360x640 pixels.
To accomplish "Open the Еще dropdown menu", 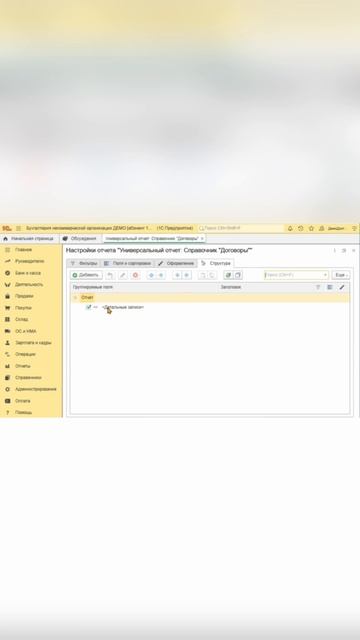I will coord(340,275).
